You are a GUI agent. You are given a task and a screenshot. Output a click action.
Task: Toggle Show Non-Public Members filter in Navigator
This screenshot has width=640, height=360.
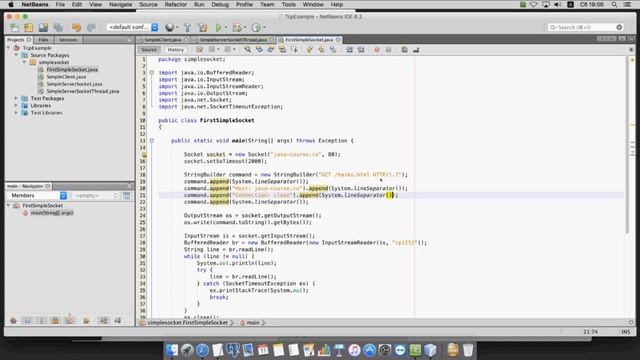[55, 321]
